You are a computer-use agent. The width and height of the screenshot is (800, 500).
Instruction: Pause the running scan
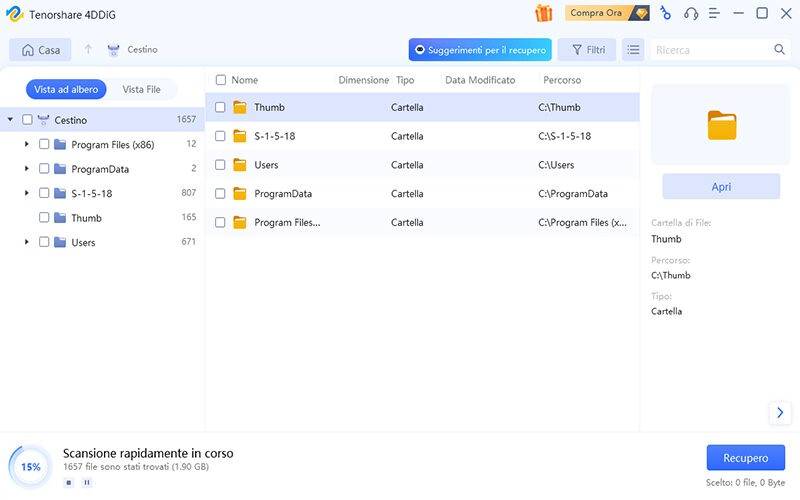(86, 482)
